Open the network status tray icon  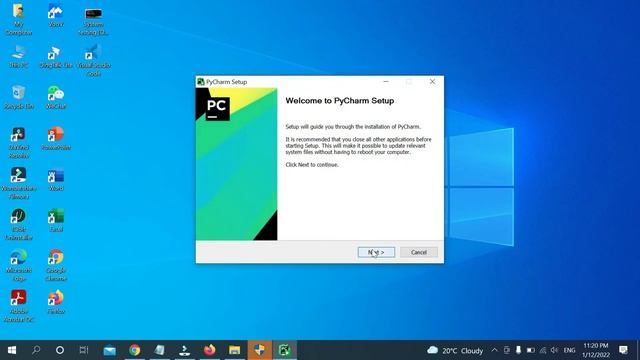(542, 350)
